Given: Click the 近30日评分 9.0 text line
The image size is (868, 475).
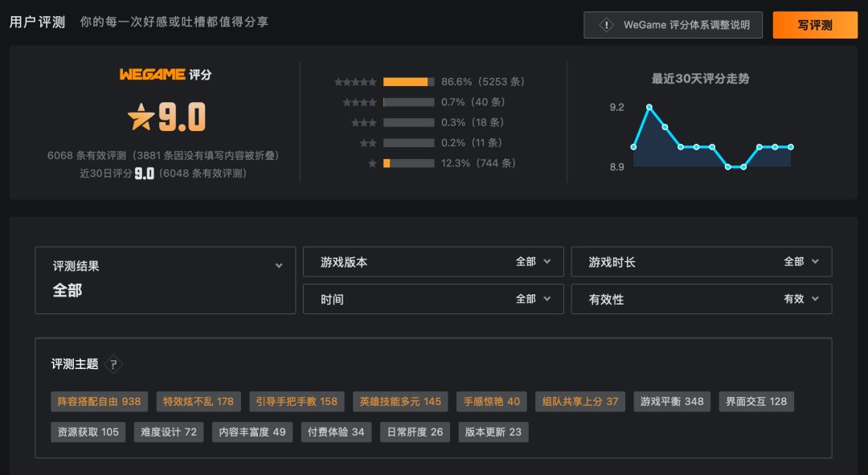Looking at the screenshot, I should [x=163, y=174].
